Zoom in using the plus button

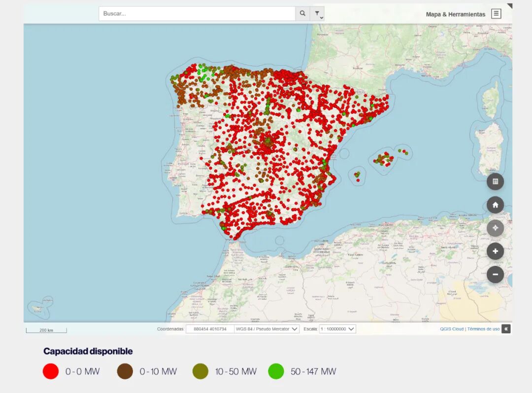(x=495, y=251)
